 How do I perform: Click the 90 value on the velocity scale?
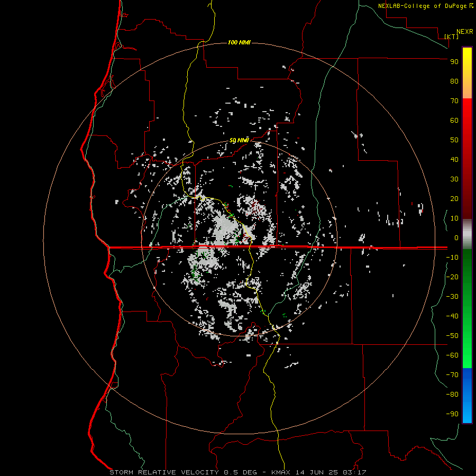coord(454,62)
